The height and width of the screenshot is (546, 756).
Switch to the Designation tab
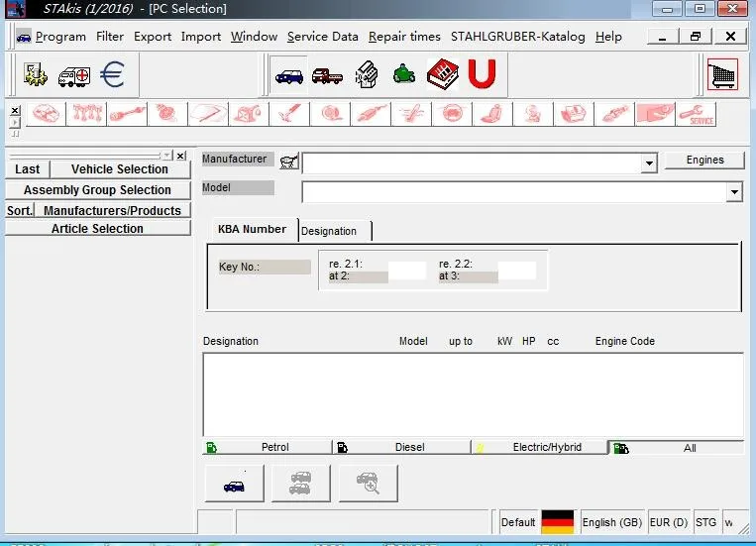334,231
